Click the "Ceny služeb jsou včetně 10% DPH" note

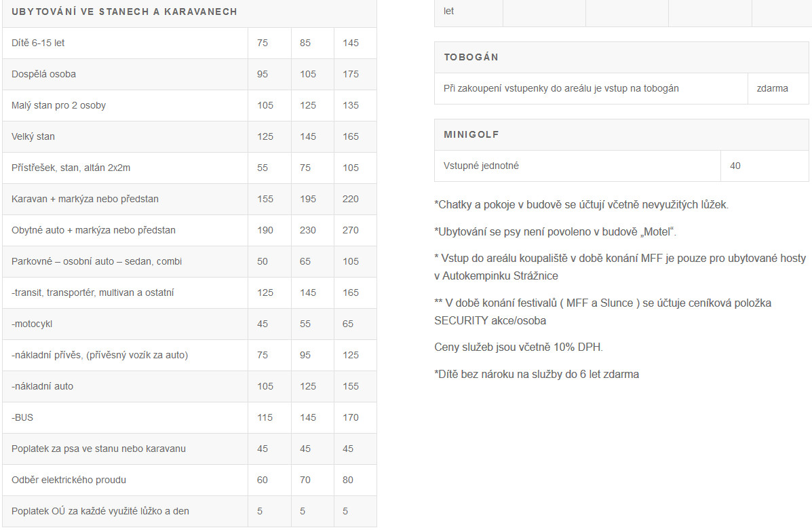pyautogui.click(x=518, y=347)
